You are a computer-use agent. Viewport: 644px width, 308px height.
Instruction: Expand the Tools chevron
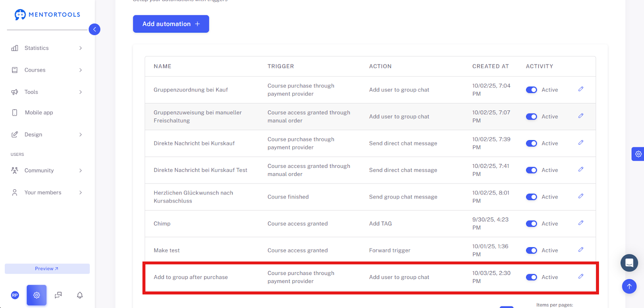point(80,92)
